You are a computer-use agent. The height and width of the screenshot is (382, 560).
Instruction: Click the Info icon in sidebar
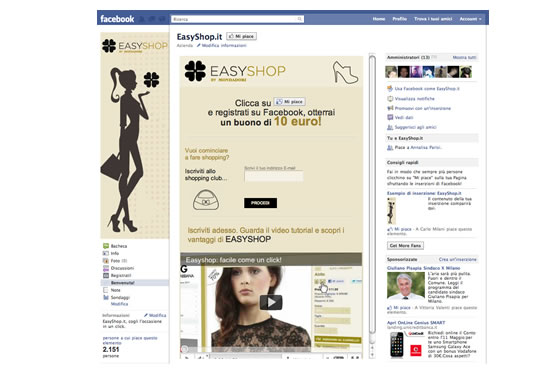[x=106, y=253]
